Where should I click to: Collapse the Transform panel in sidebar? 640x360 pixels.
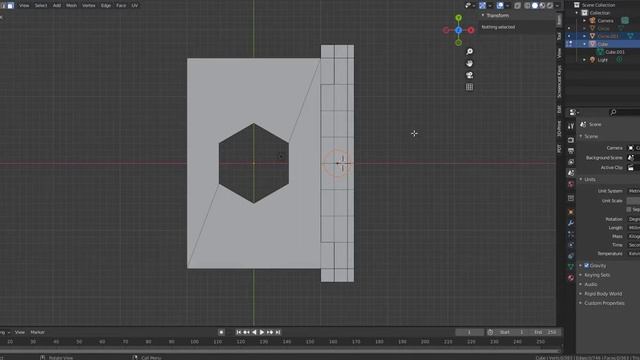point(483,15)
